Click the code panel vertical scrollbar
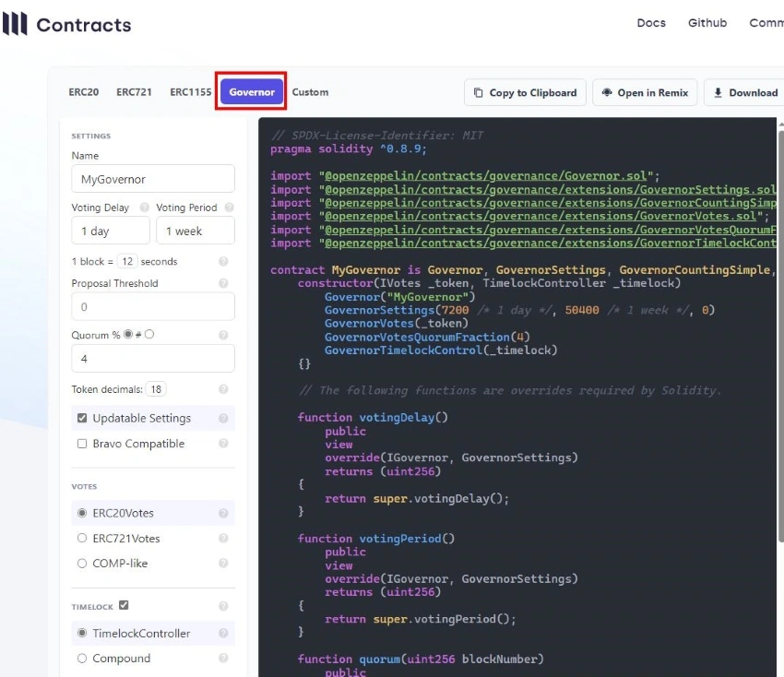Viewport: 784px width, 677px height. tap(780, 335)
